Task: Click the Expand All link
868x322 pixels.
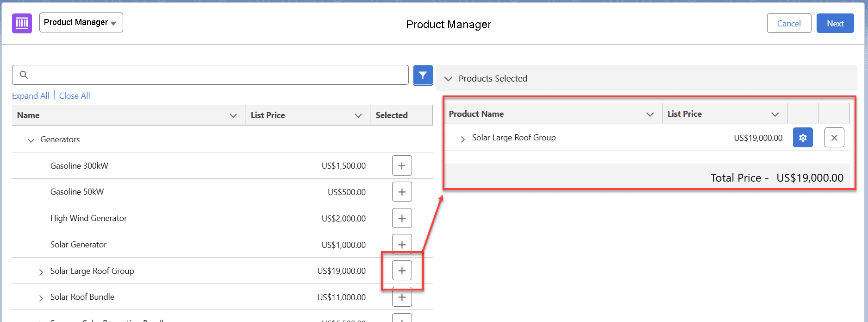Action: click(31, 96)
